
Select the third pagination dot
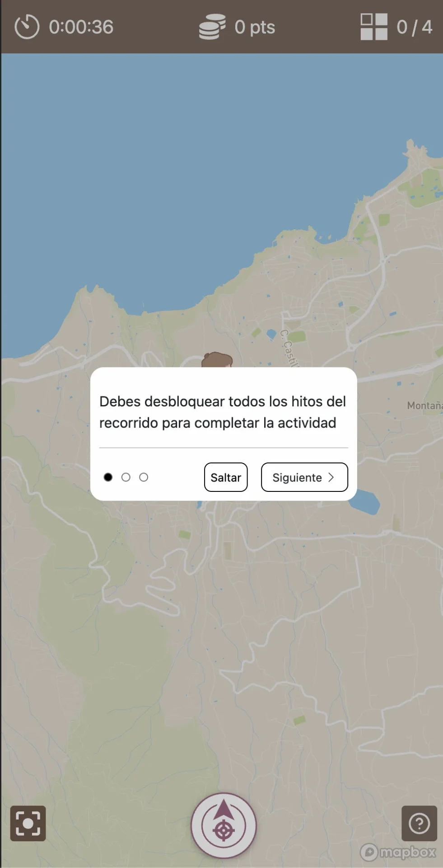point(144,477)
